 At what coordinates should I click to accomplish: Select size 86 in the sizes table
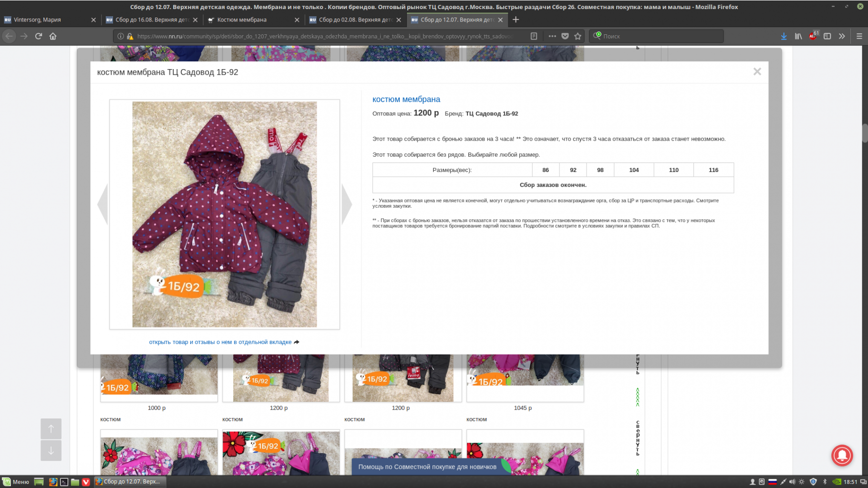point(546,170)
